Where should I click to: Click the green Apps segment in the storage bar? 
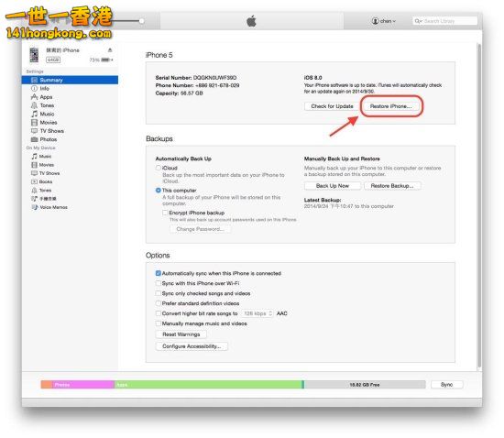click(x=208, y=385)
